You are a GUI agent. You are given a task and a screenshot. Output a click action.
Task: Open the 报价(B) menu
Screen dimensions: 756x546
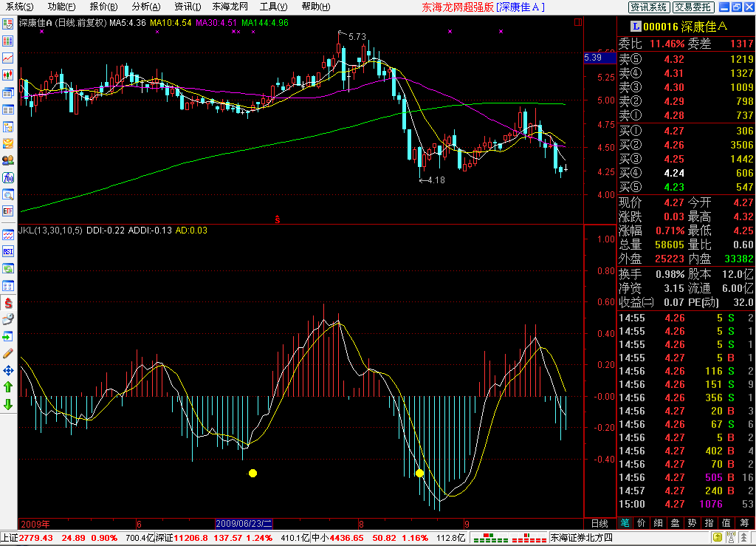(x=103, y=7)
